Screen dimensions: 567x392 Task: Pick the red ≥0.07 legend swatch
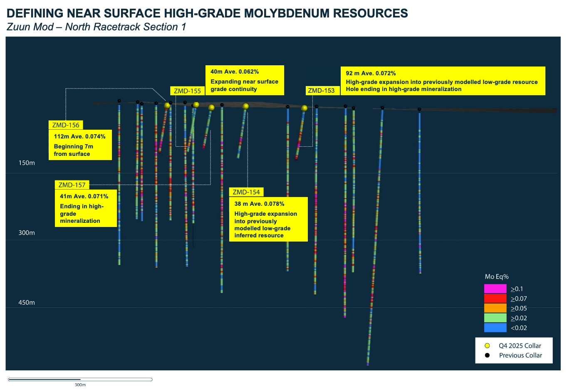[x=495, y=298]
